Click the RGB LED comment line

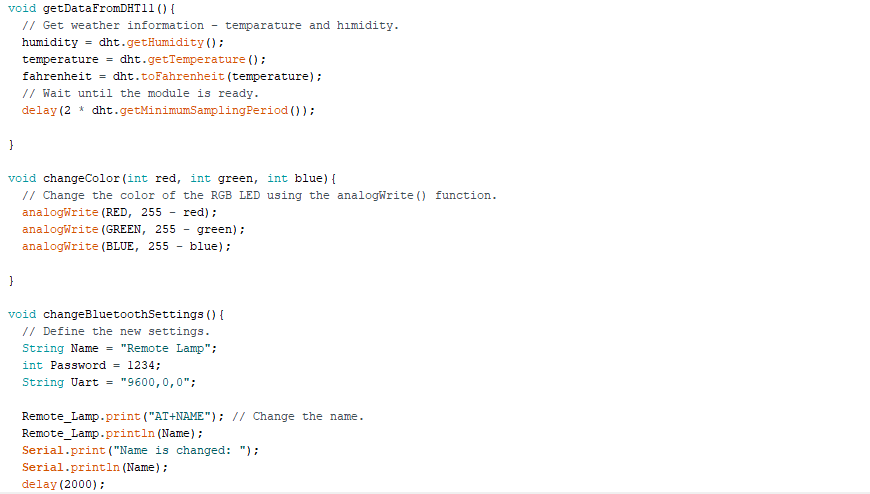point(259,195)
